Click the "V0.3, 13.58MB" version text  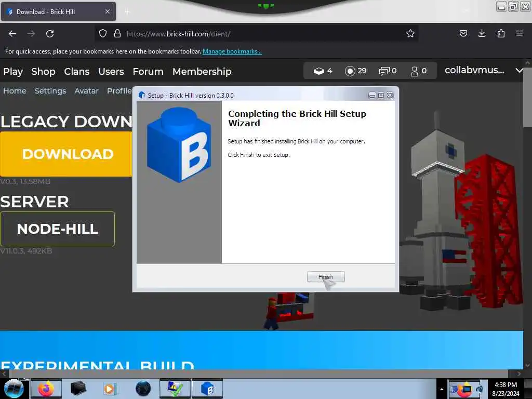[25, 181]
